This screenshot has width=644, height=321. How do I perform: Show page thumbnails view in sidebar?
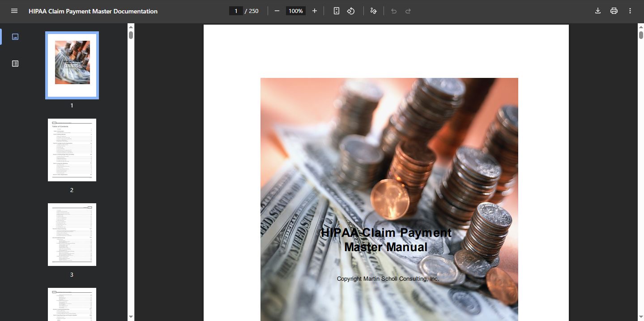click(x=15, y=37)
